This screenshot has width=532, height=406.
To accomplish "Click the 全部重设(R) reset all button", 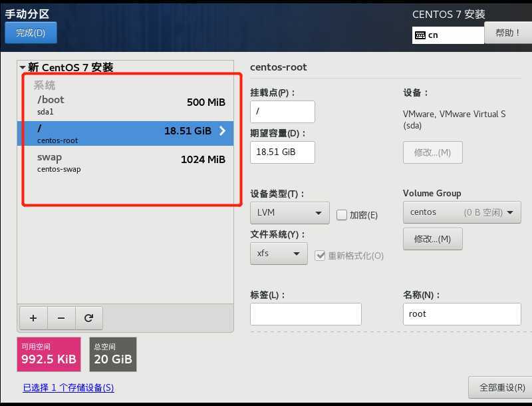I will pos(501,387).
